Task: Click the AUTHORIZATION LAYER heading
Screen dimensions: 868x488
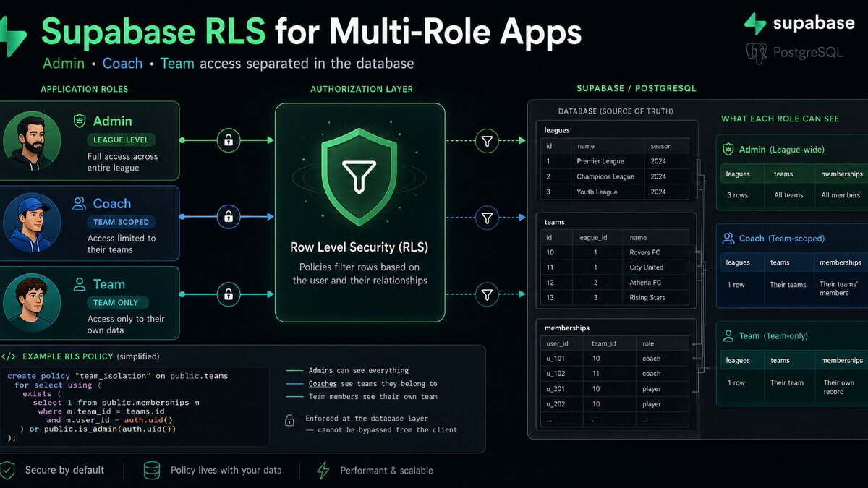Action: [362, 89]
